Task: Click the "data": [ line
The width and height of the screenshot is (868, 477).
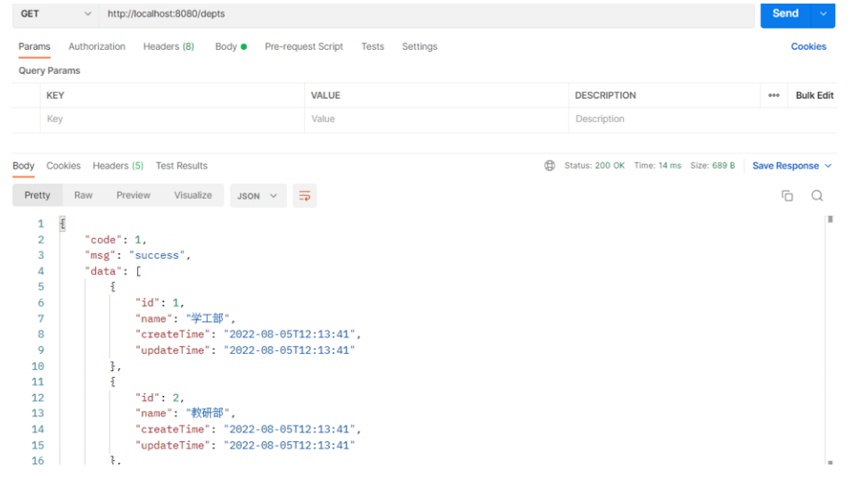Action: pyautogui.click(x=113, y=271)
